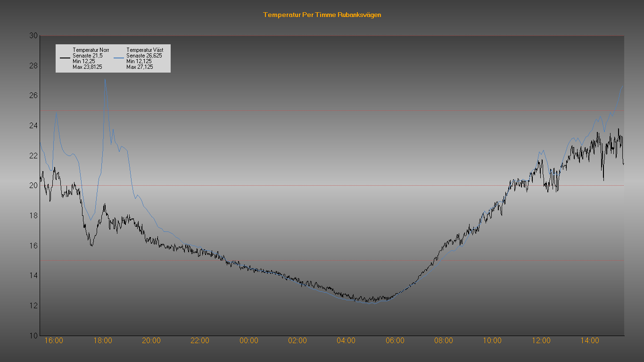The image size is (644, 362).
Task: Click the Max 27,125 value in legend
Action: point(140,67)
